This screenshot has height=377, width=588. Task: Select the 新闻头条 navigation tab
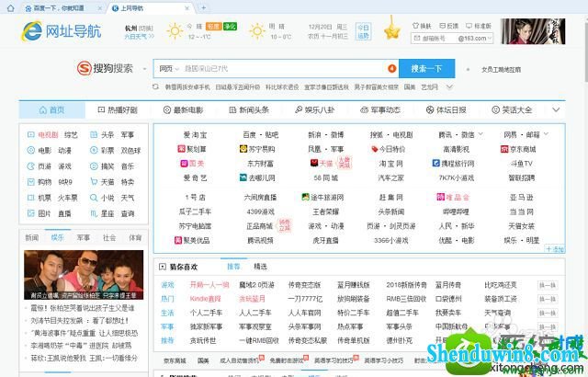click(249, 110)
